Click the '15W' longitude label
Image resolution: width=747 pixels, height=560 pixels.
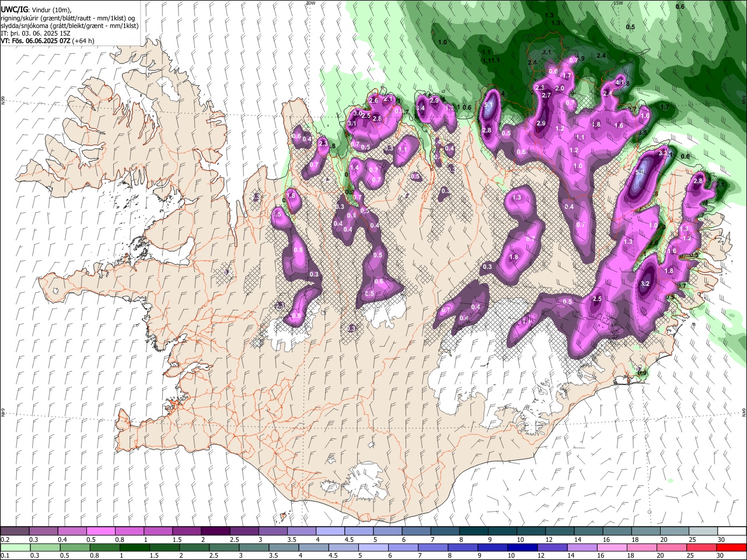coord(619,3)
